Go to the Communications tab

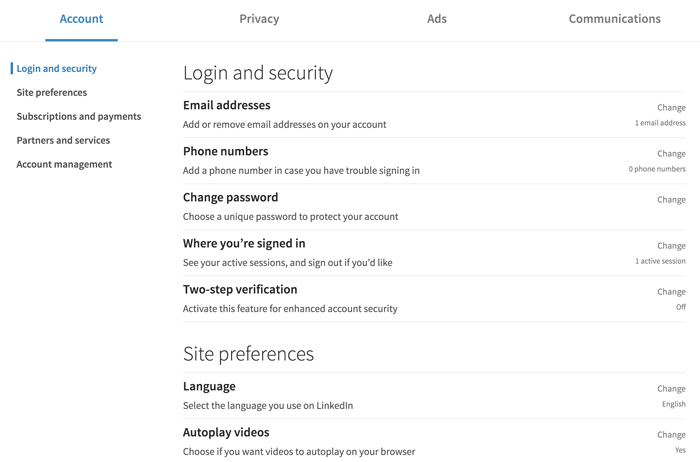(614, 19)
